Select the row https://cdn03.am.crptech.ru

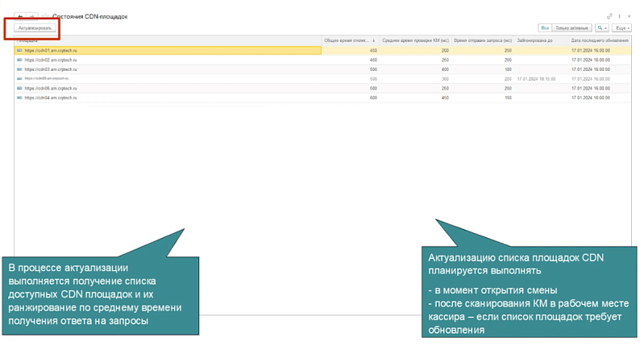point(323,69)
